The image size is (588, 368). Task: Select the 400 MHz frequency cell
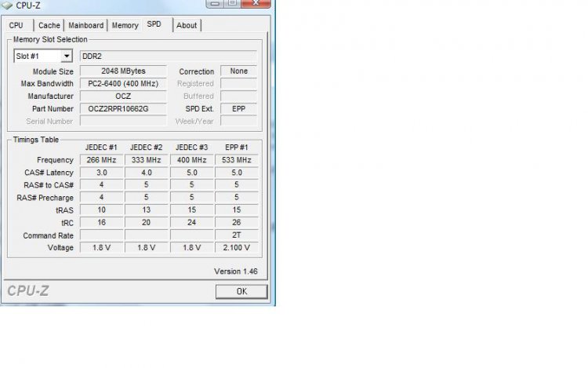pyautogui.click(x=191, y=160)
